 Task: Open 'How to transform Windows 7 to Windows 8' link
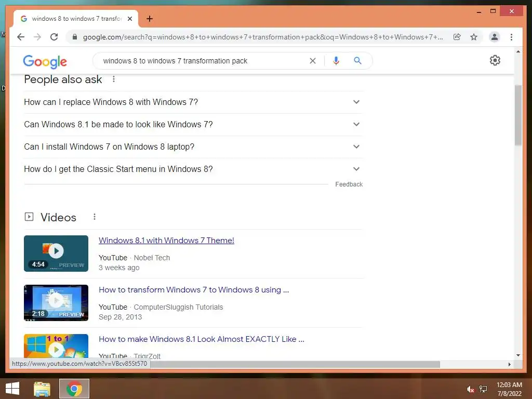coord(194,290)
